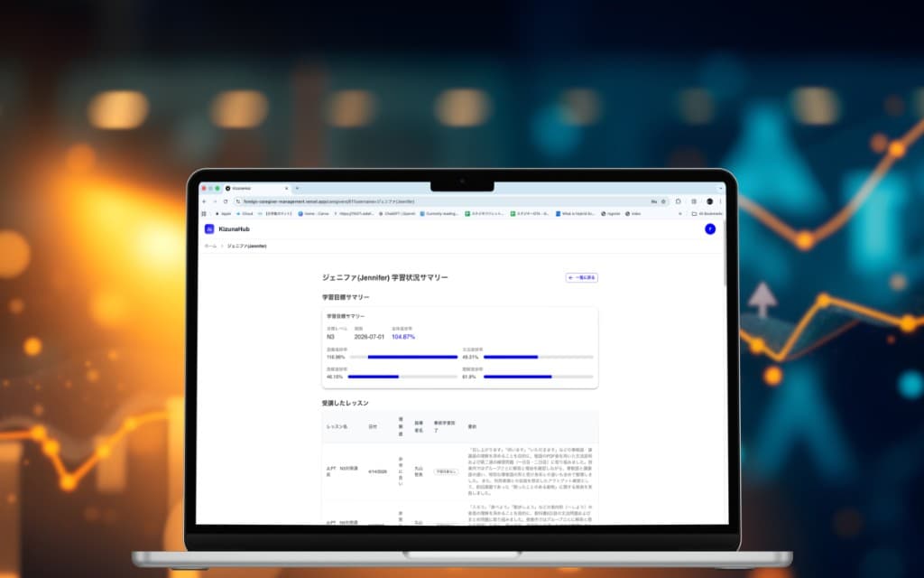Go back with the browser back arrow
The height and width of the screenshot is (578, 924).
tap(204, 201)
